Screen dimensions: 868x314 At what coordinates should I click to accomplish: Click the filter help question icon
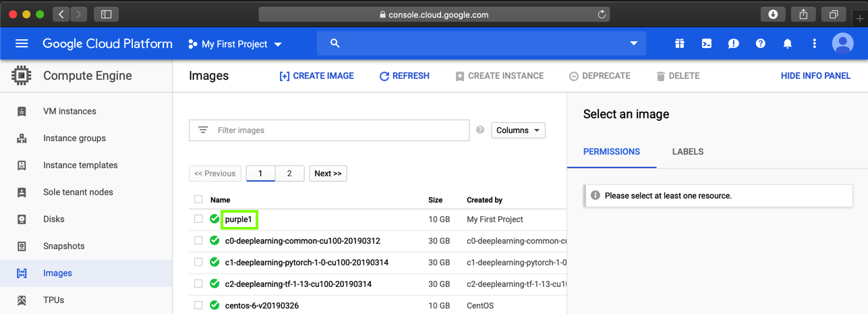tap(480, 130)
